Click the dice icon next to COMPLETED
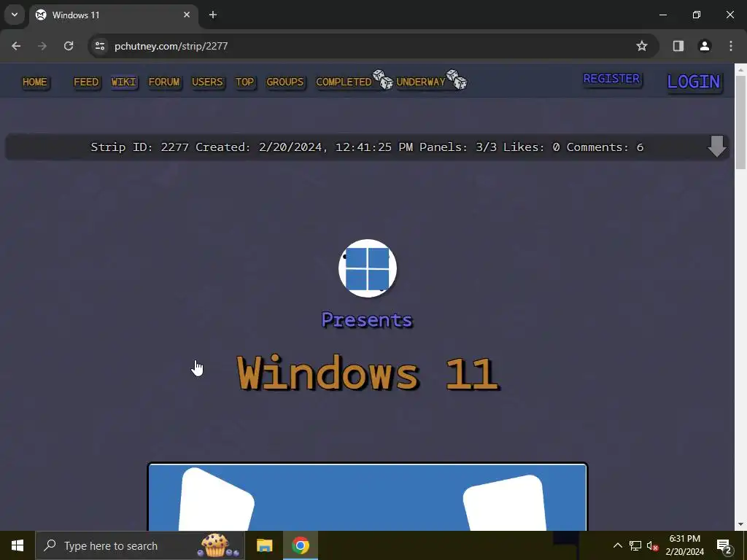The width and height of the screenshot is (747, 560). pyautogui.click(x=383, y=79)
